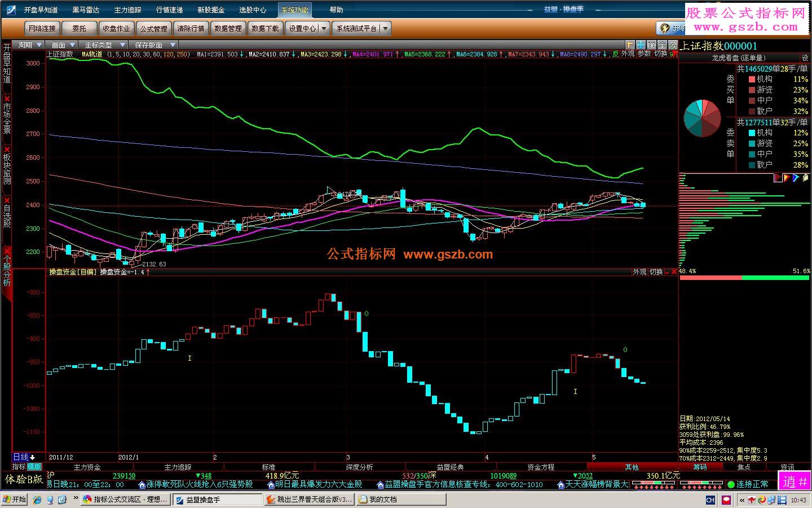Click the 清除行情 button

coord(191,28)
